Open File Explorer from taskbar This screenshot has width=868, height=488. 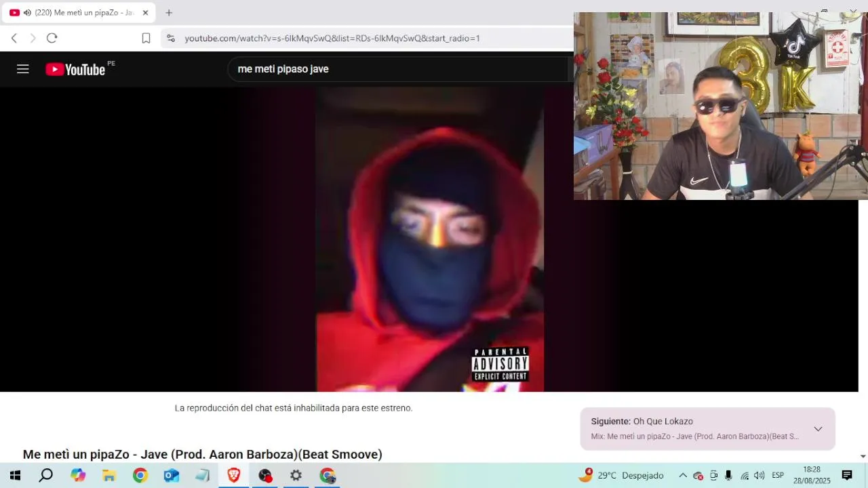tap(108, 475)
